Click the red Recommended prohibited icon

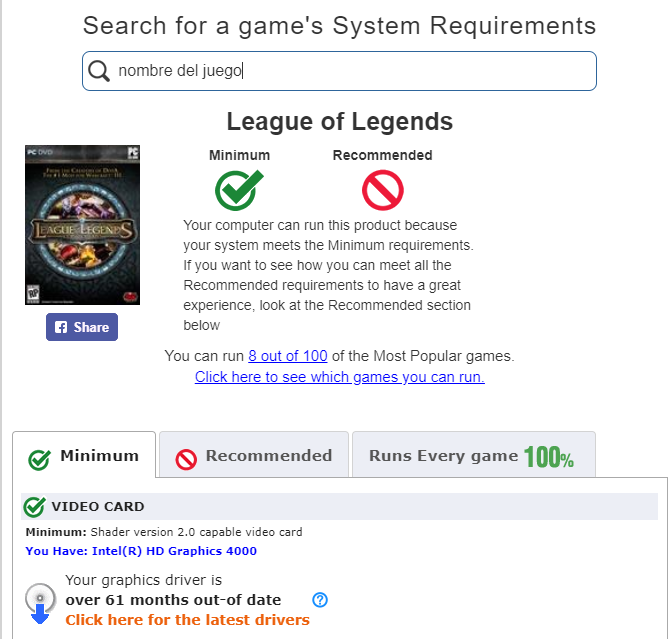(382, 190)
